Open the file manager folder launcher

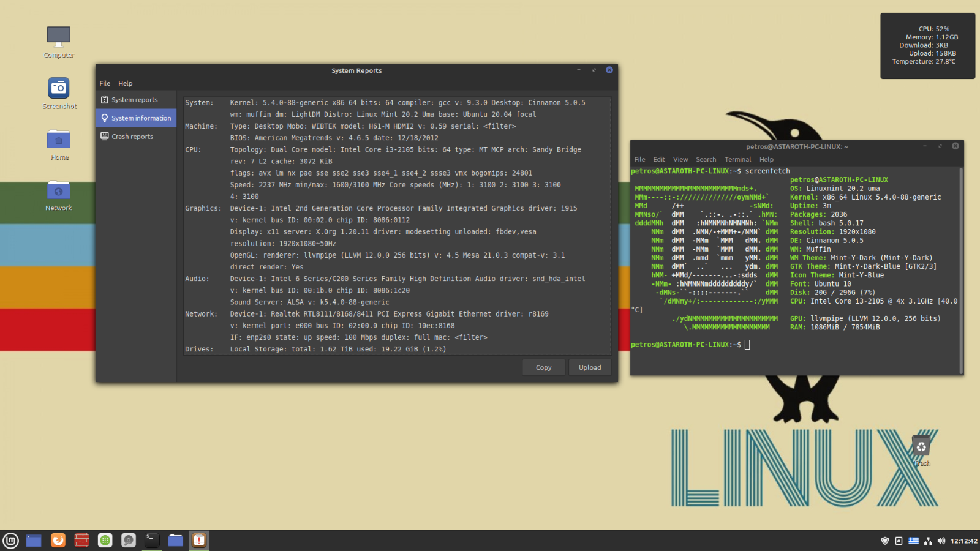click(x=176, y=541)
